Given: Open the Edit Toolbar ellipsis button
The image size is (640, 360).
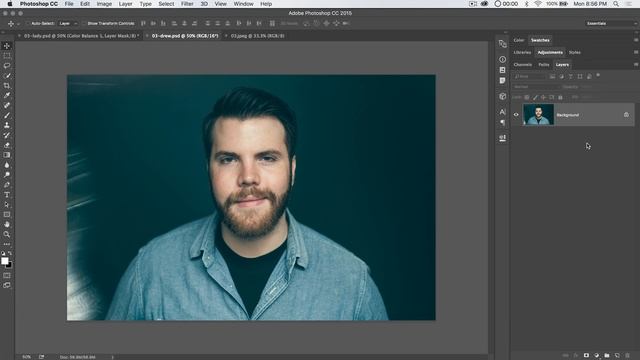Looking at the screenshot, I should (7, 244).
